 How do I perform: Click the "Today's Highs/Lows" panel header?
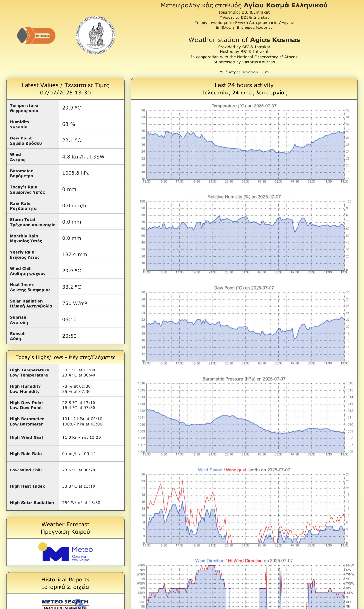(65, 357)
